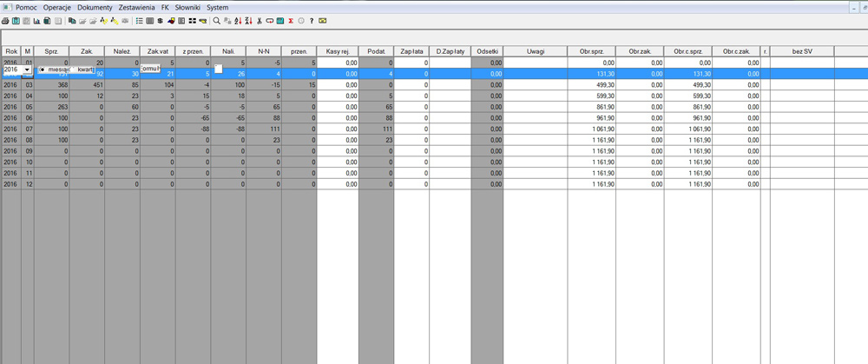The height and width of the screenshot is (364, 868).
Task: Open the 2016 year dropdown
Action: click(28, 69)
